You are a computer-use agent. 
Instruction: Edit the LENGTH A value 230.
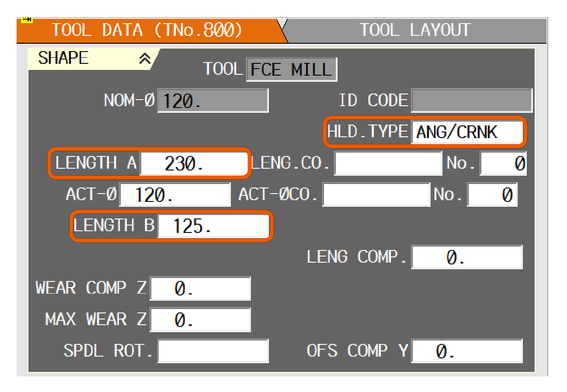click(192, 163)
